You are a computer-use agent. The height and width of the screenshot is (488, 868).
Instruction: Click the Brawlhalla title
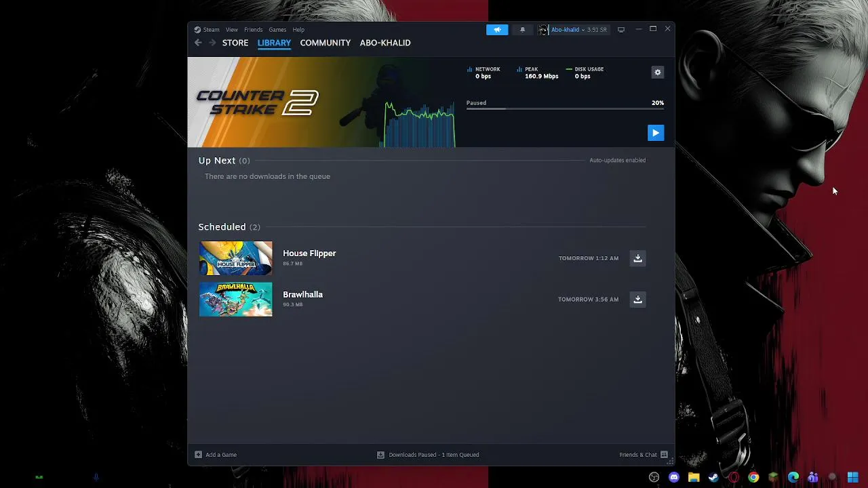[x=302, y=295]
